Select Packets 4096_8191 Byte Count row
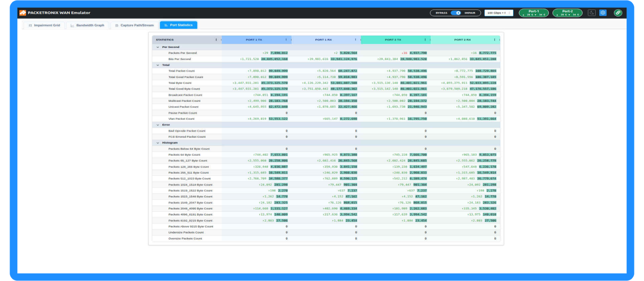 click(x=190, y=215)
